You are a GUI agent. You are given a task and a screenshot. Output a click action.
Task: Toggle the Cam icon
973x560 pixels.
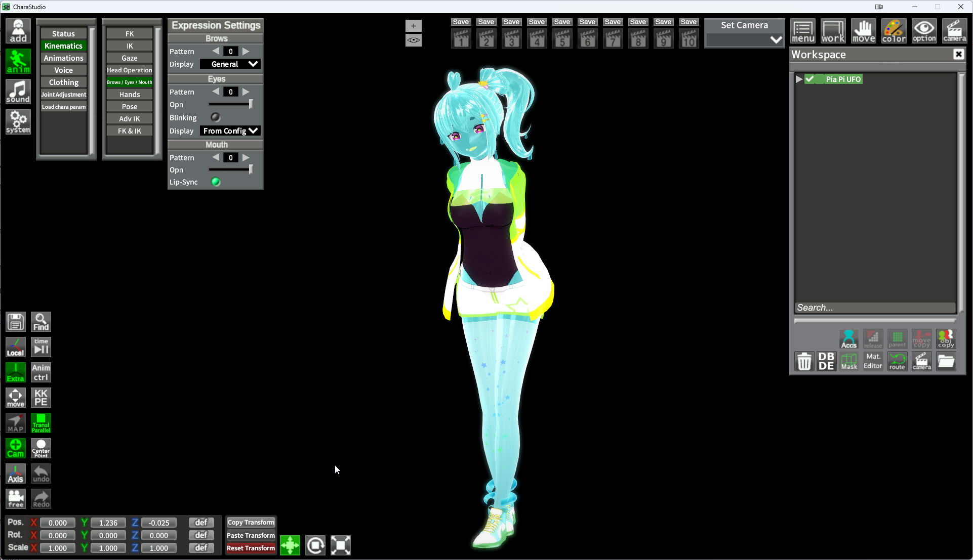click(x=16, y=448)
